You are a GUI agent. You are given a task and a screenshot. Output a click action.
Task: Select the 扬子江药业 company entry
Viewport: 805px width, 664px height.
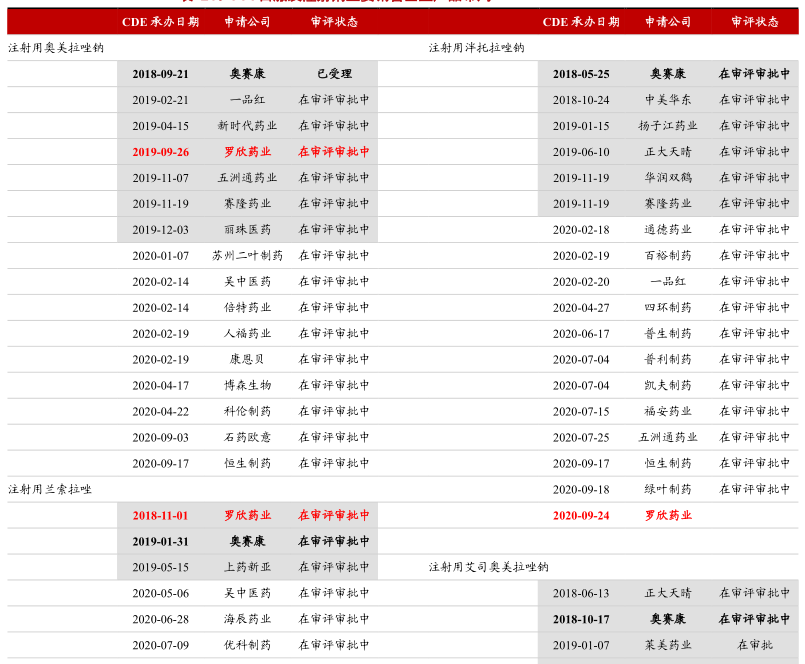click(668, 126)
